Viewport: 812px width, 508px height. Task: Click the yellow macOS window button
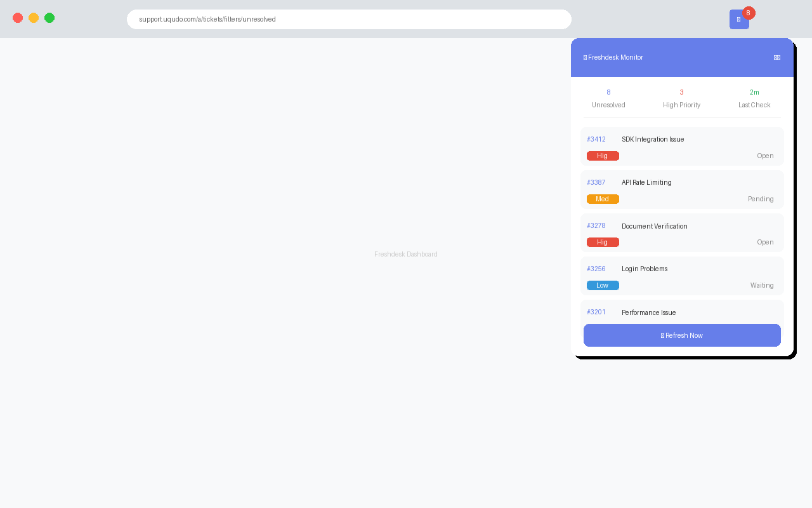pos(33,18)
